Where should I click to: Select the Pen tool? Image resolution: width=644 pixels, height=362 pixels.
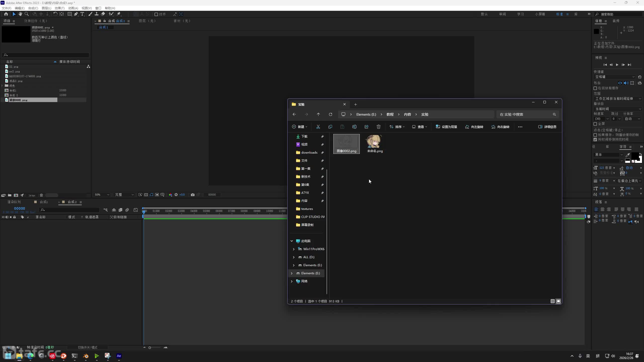pos(76,14)
